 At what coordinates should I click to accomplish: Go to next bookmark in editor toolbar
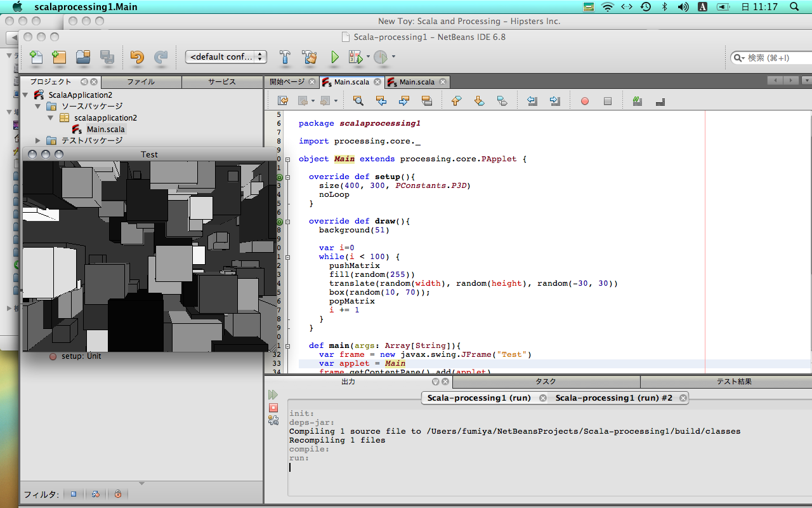coord(479,101)
